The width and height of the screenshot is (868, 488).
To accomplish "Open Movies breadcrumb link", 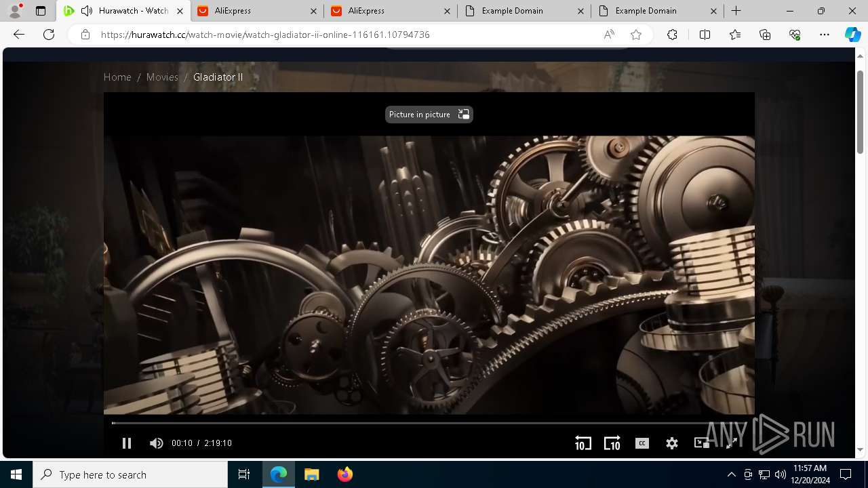I will (x=162, y=77).
